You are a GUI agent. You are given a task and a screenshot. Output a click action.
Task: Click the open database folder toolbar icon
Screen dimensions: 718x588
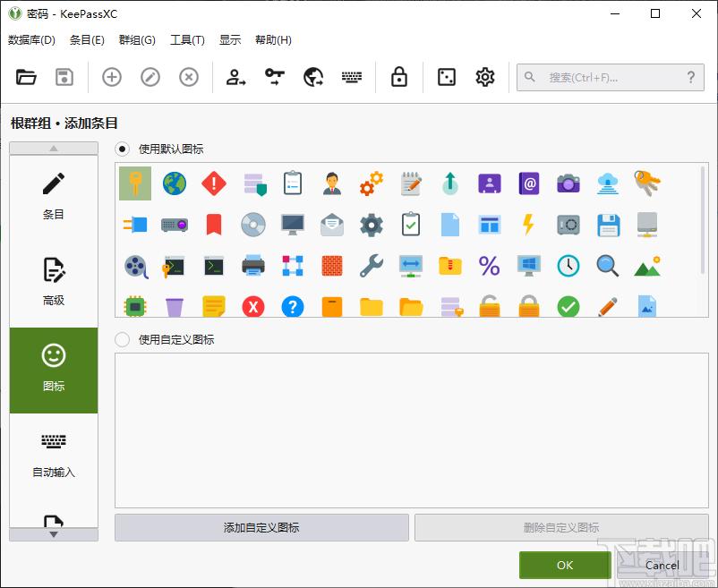point(26,77)
